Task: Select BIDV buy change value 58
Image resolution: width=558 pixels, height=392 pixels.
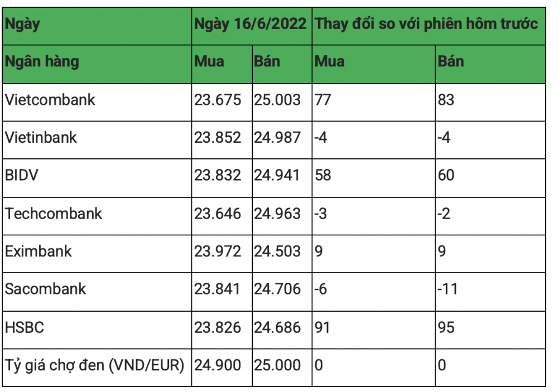Action: click(323, 175)
